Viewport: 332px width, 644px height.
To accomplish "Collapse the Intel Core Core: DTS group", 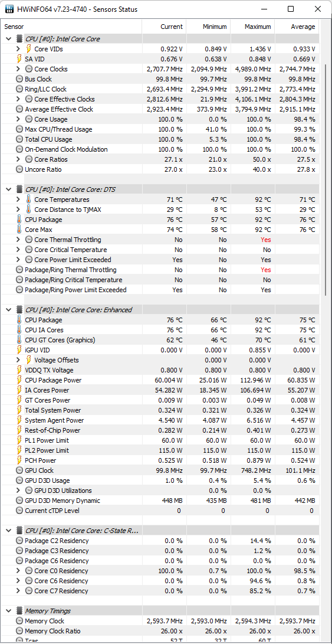I will [8, 189].
